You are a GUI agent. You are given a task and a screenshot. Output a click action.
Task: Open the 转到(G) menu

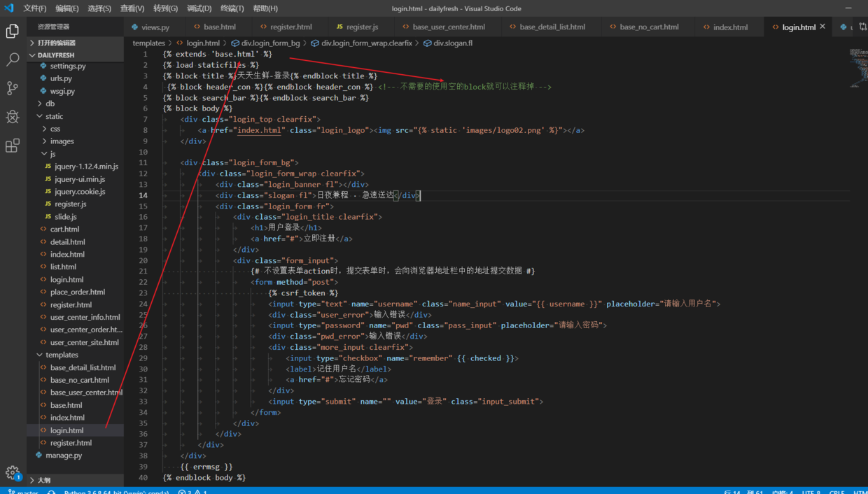pos(166,8)
